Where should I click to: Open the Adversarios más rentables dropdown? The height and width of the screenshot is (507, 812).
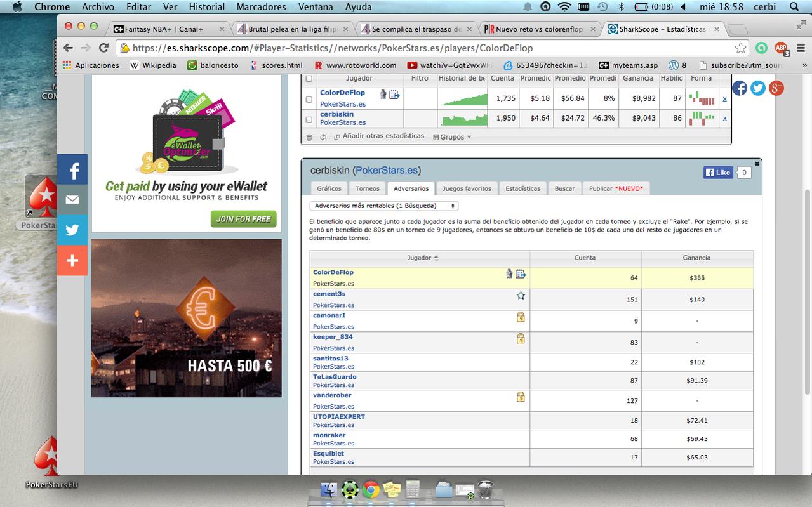pos(384,206)
